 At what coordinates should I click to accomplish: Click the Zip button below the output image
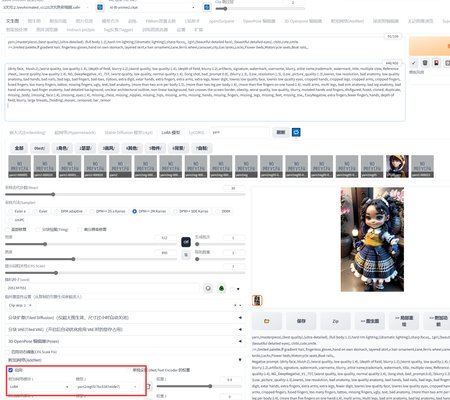pos(335,321)
